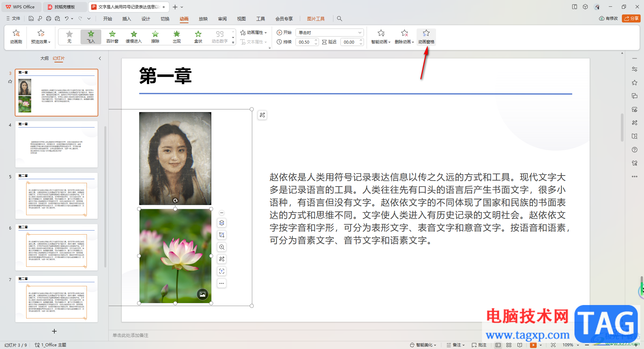Viewport: 644px width, 349px height.
Task: Select the 百叶窗 blinds animation
Action: click(112, 37)
